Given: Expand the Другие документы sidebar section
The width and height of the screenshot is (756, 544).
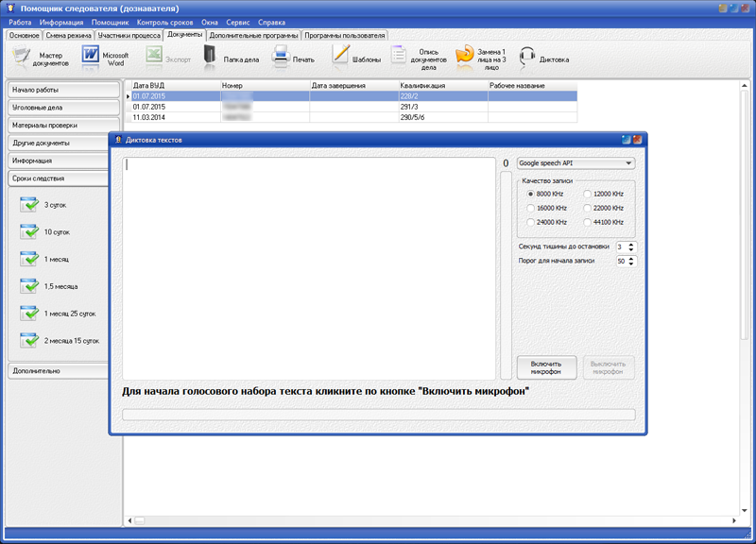Looking at the screenshot, I should [x=59, y=144].
